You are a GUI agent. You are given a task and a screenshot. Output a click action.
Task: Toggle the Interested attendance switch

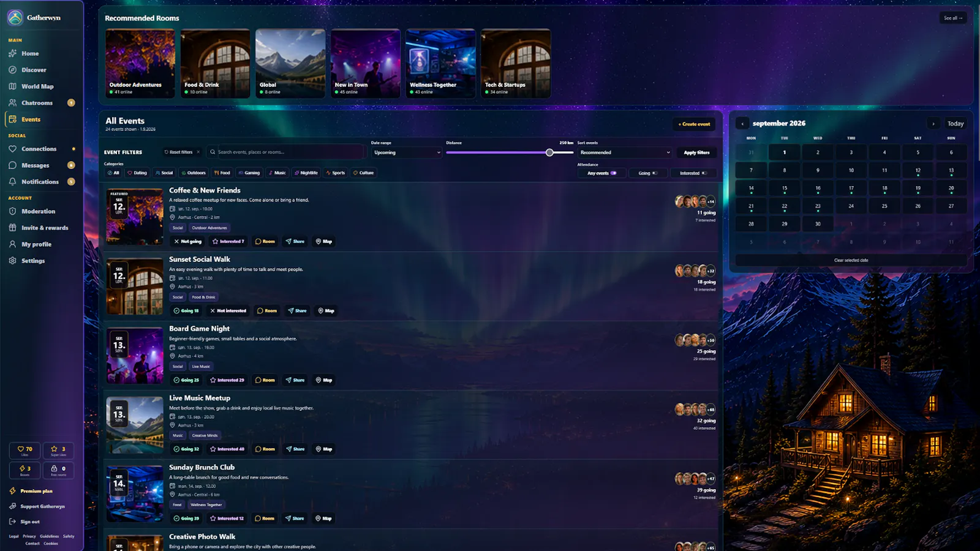(x=704, y=173)
